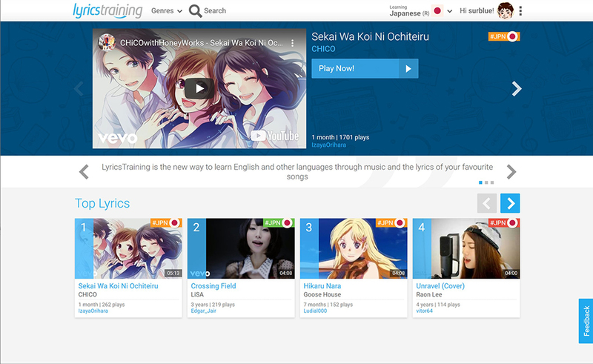593x364 pixels.
Task: Select third message pagination dot
Action: click(492, 182)
